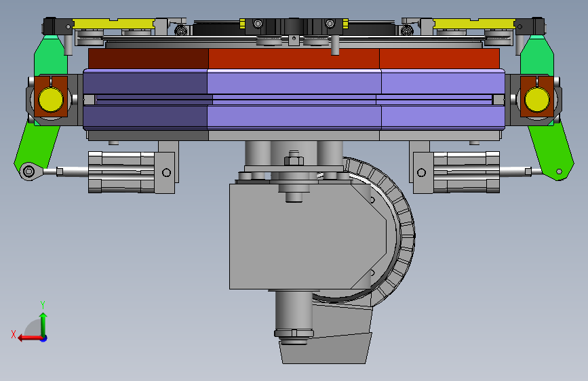Select the hex nut on the bottom shaft
The width and height of the screenshot is (588, 381).
click(x=294, y=333)
